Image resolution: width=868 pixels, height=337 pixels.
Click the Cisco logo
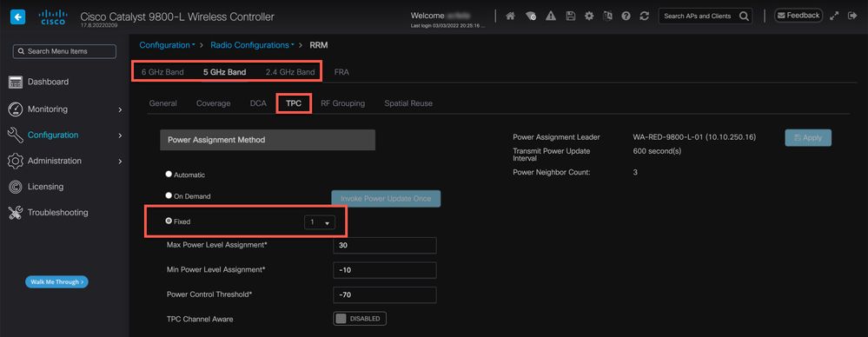[53, 17]
